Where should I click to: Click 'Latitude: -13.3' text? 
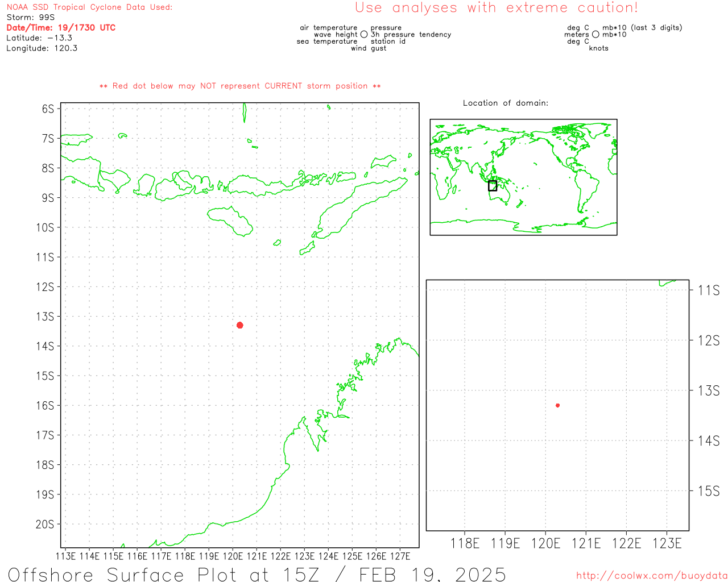39,38
